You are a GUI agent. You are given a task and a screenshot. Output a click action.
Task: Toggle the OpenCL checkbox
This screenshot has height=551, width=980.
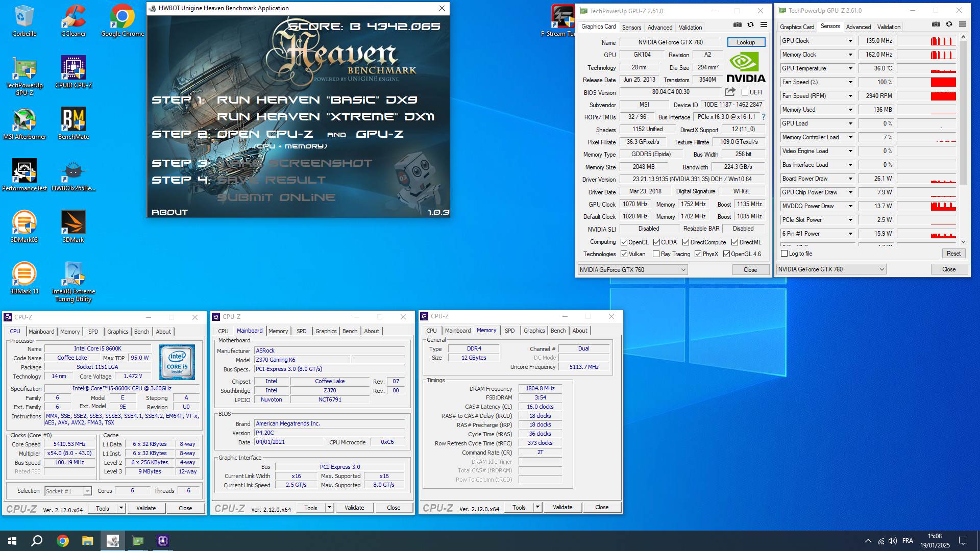coord(624,242)
